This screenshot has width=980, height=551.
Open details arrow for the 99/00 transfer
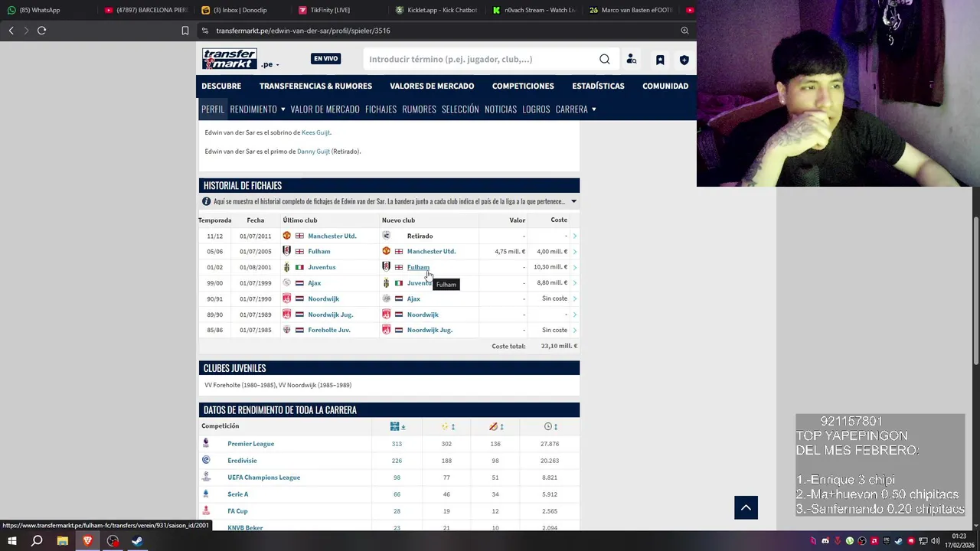tap(574, 283)
